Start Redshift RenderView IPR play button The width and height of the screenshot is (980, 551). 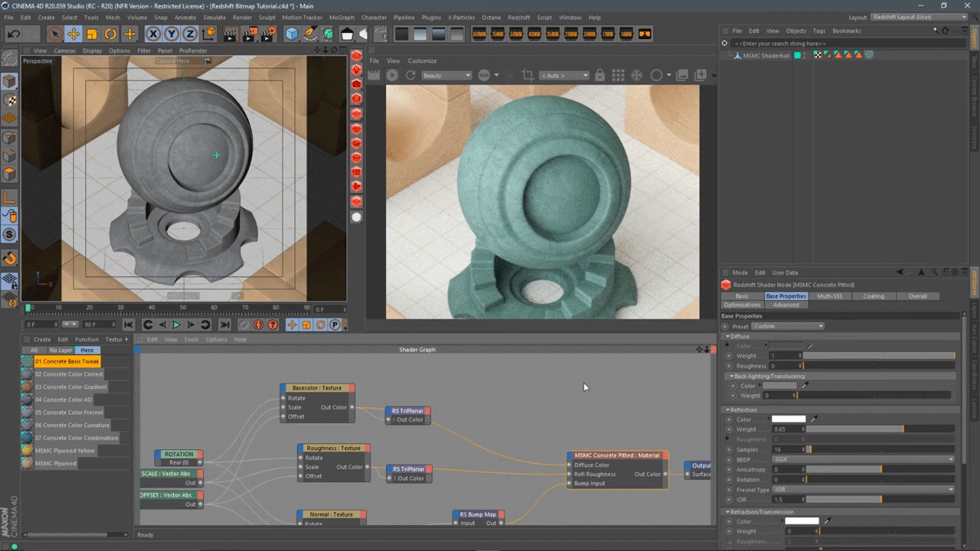click(392, 75)
